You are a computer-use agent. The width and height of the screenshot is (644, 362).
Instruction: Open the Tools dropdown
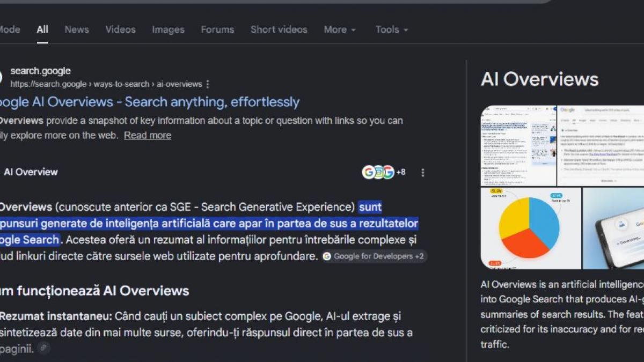coord(392,29)
